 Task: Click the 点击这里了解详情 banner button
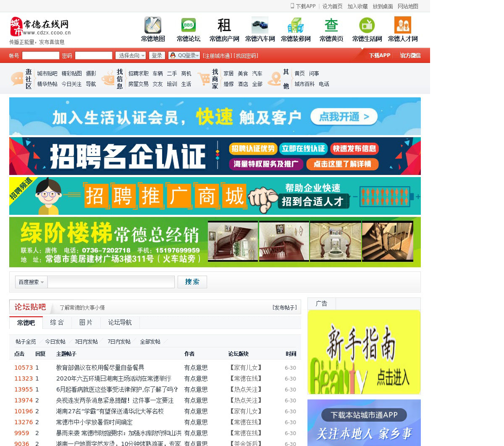click(342, 164)
